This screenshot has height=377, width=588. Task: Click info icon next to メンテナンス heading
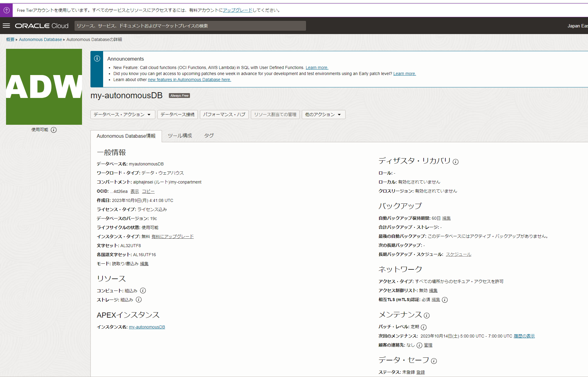427,316
